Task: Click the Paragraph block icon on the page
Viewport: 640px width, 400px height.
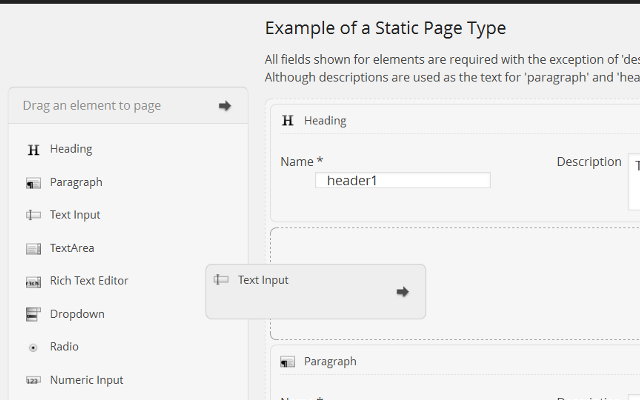Action: 287,362
